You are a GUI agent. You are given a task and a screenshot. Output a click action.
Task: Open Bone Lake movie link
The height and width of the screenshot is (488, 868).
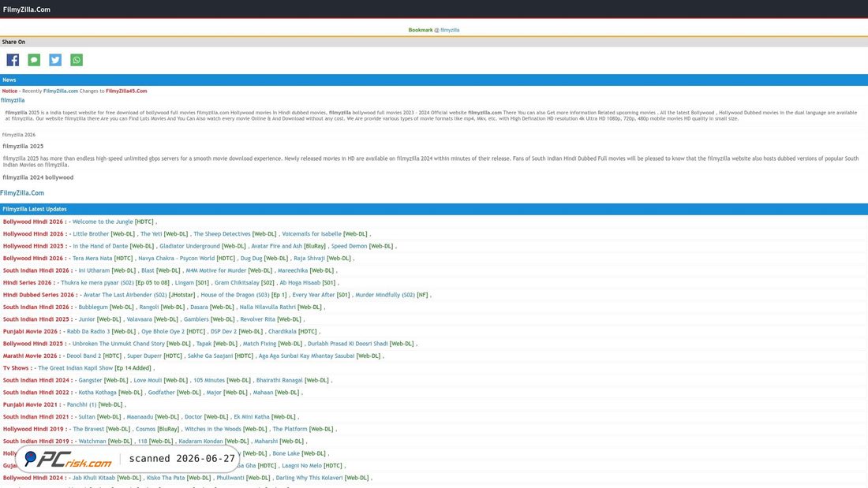(286, 453)
